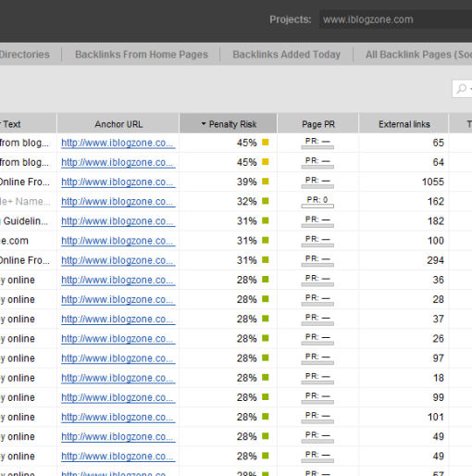The height and width of the screenshot is (476, 472).
Task: Select the '294' external links value
Action: pyautogui.click(x=436, y=260)
